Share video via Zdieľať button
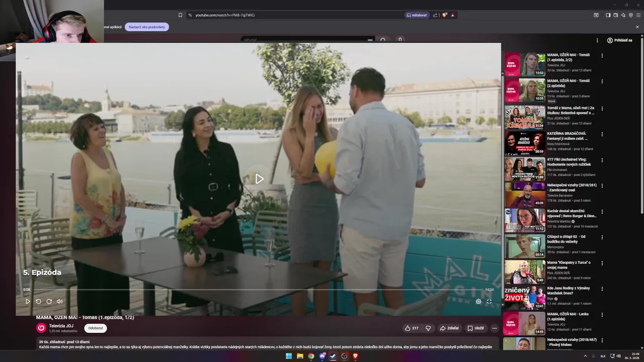This screenshot has width=644, height=362. [x=449, y=328]
